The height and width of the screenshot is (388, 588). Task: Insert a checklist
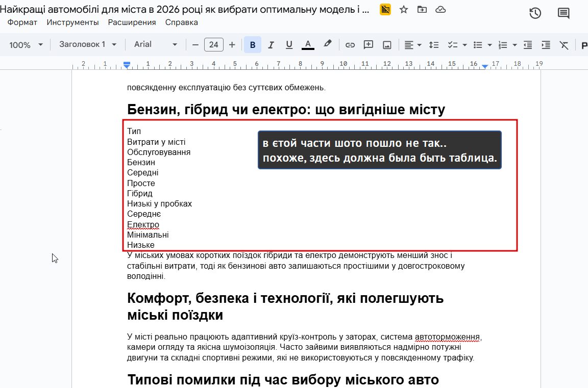[x=453, y=45]
